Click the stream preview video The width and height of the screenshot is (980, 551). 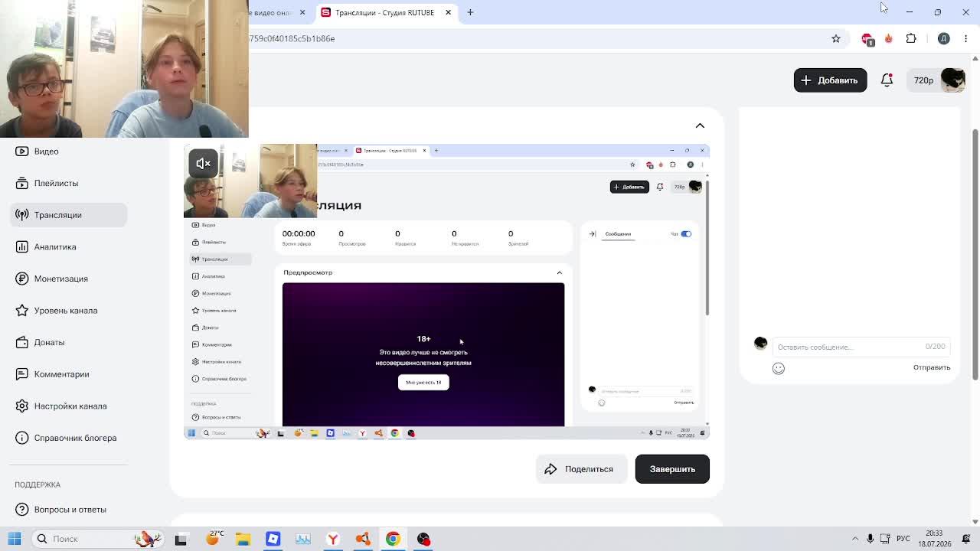pyautogui.click(x=446, y=291)
